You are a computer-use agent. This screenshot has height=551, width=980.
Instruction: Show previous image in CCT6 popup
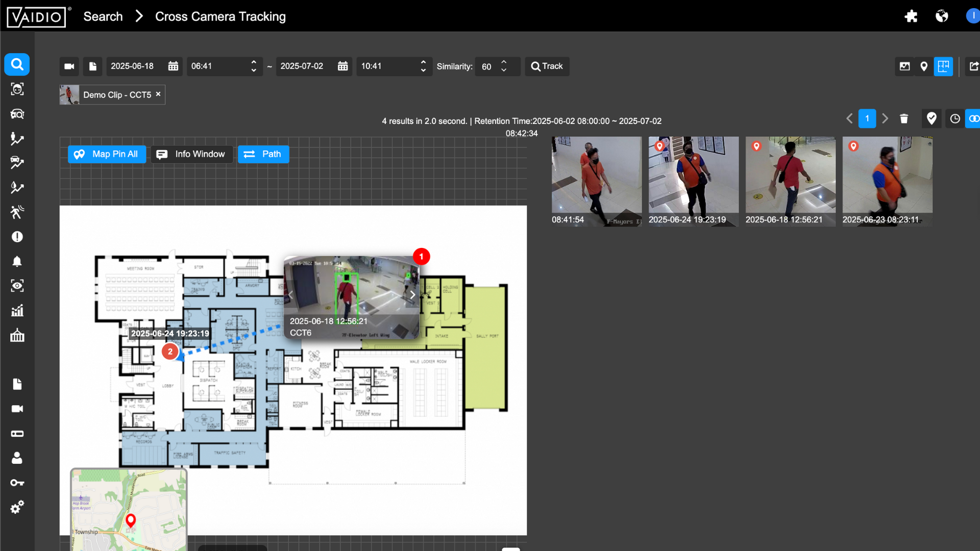291,295
